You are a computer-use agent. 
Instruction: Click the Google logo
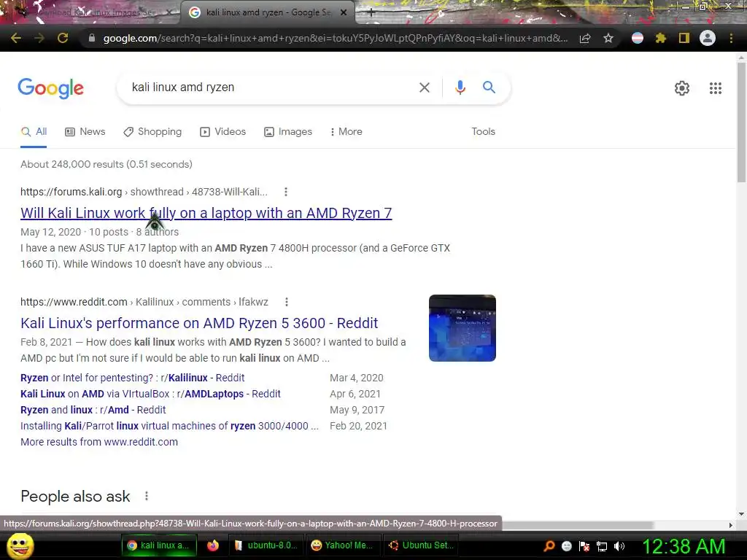click(51, 88)
